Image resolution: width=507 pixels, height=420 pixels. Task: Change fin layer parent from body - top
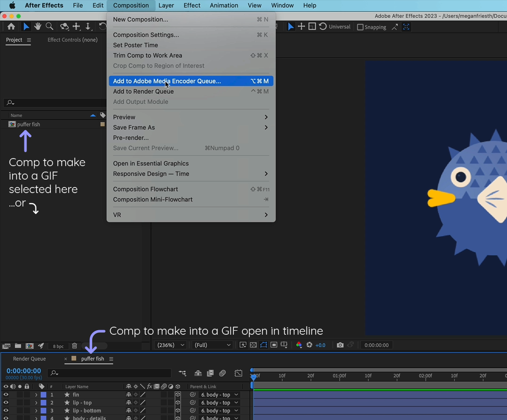[219, 395]
